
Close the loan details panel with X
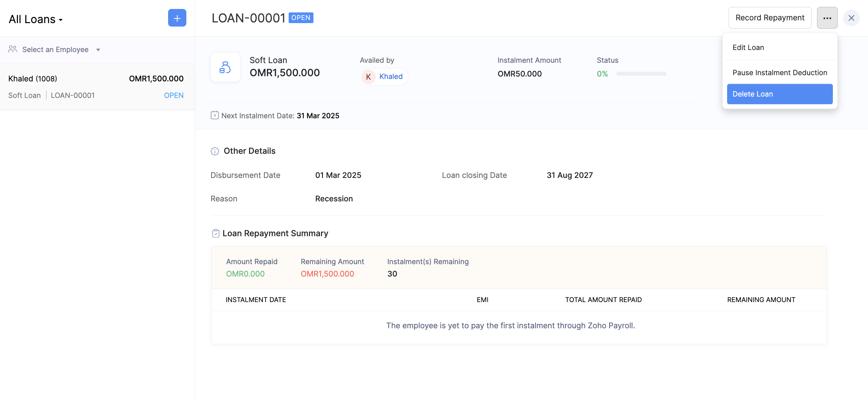(851, 18)
